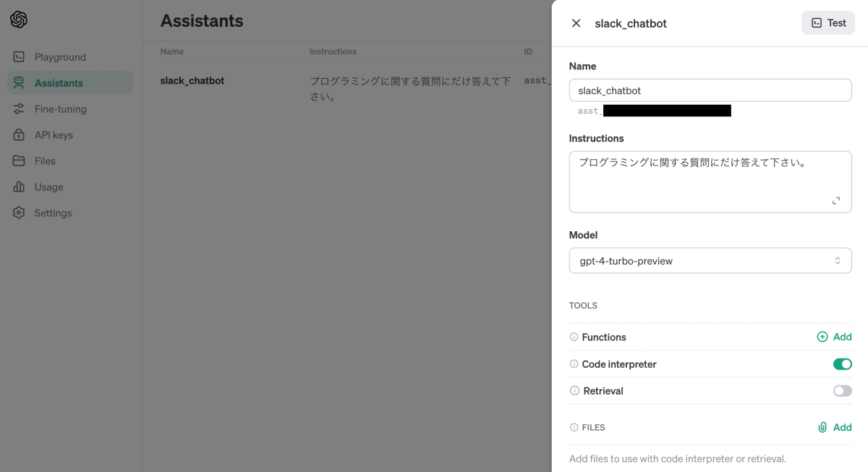Click the Name column header

[x=172, y=51]
